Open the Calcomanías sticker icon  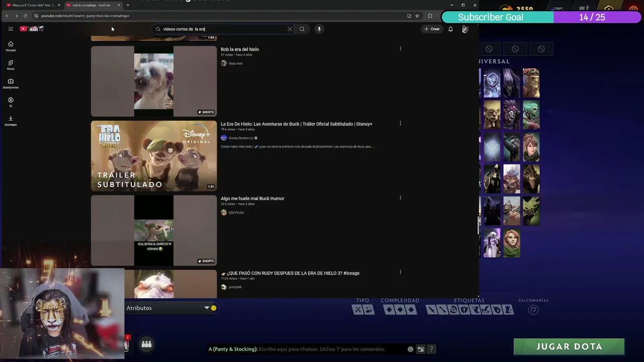(x=533, y=310)
